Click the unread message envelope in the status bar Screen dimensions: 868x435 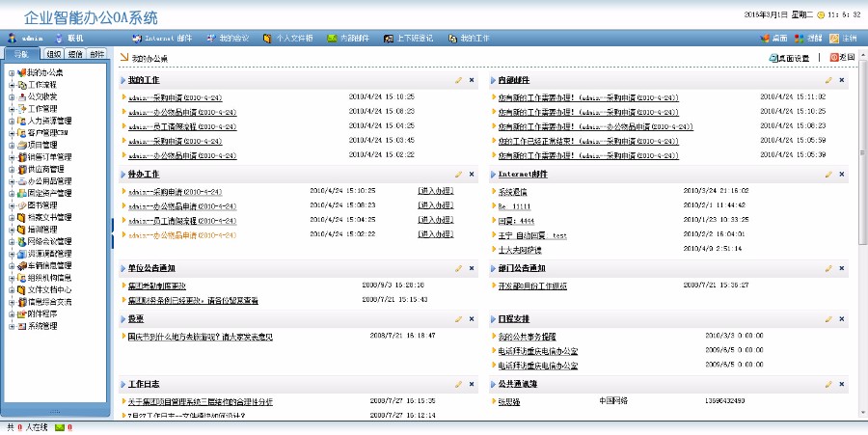60,427
